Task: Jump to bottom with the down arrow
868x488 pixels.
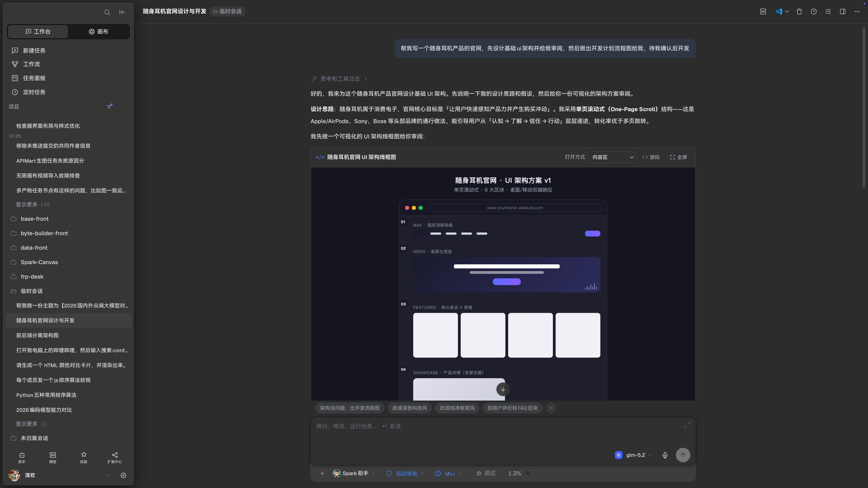Action: [503, 389]
